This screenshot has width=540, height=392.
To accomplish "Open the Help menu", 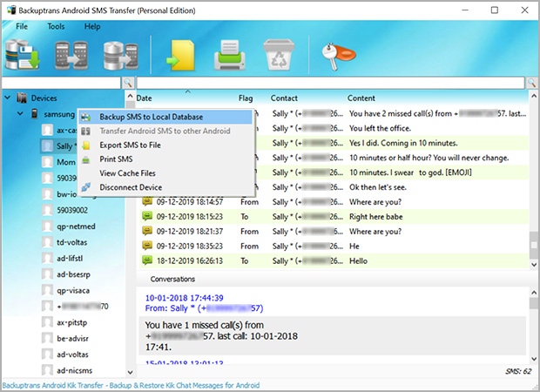I will click(92, 26).
